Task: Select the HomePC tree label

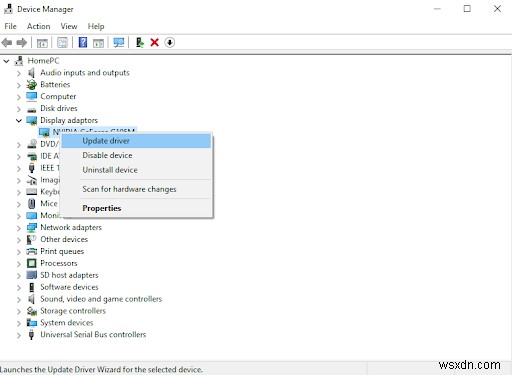Action: pyautogui.click(x=43, y=61)
